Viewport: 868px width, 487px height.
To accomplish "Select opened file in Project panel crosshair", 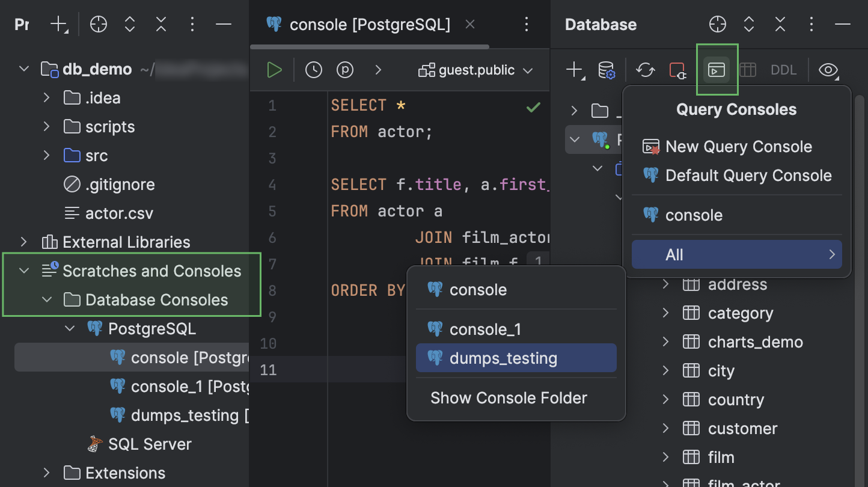I will tap(98, 24).
